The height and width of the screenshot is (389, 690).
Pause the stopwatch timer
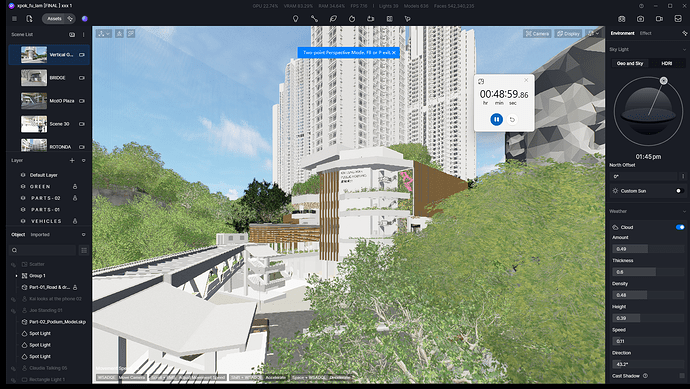pos(496,119)
